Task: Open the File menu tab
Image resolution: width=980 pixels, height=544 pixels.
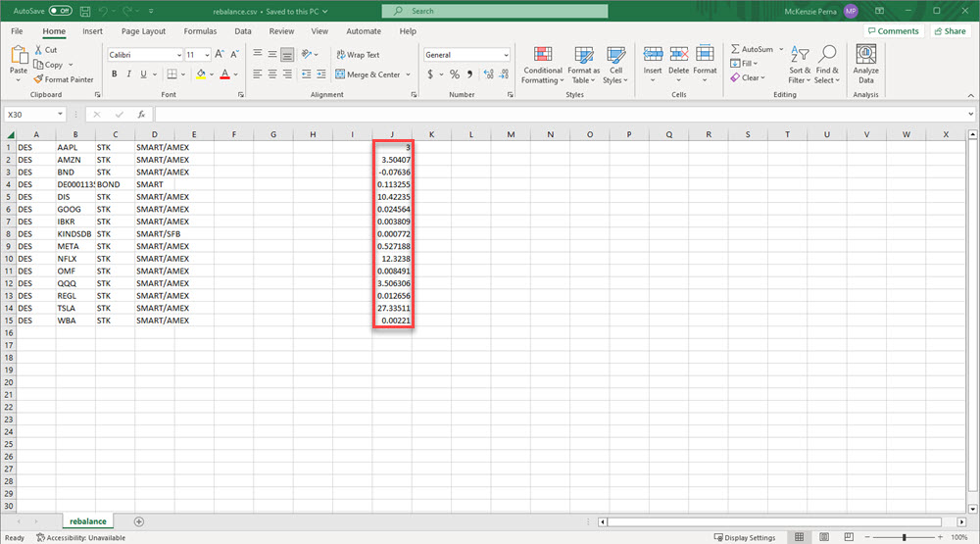Action: (17, 31)
